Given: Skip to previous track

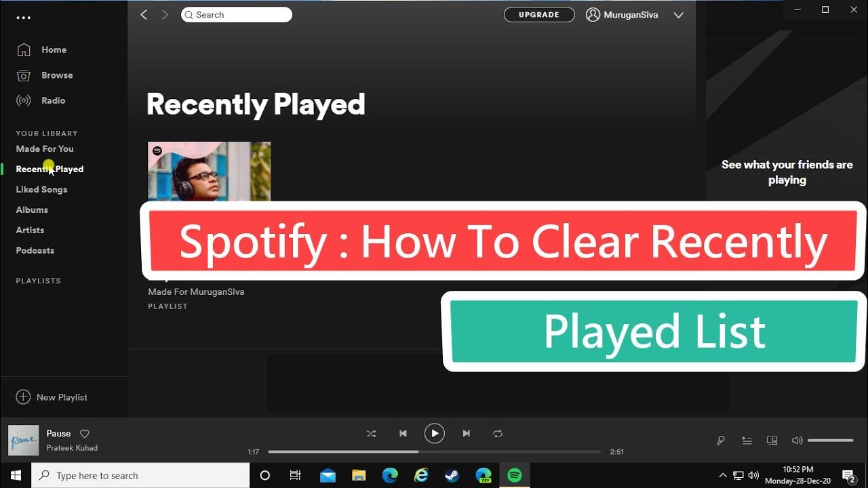Looking at the screenshot, I should click(x=403, y=434).
